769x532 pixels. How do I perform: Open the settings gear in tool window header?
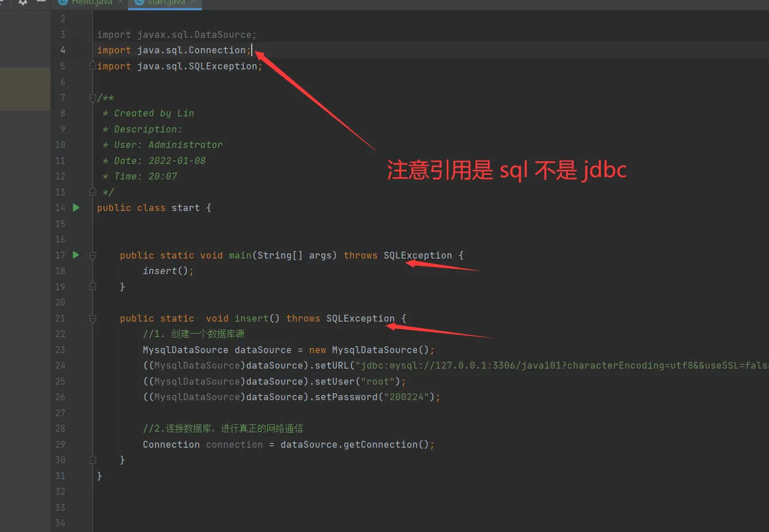point(23,2)
